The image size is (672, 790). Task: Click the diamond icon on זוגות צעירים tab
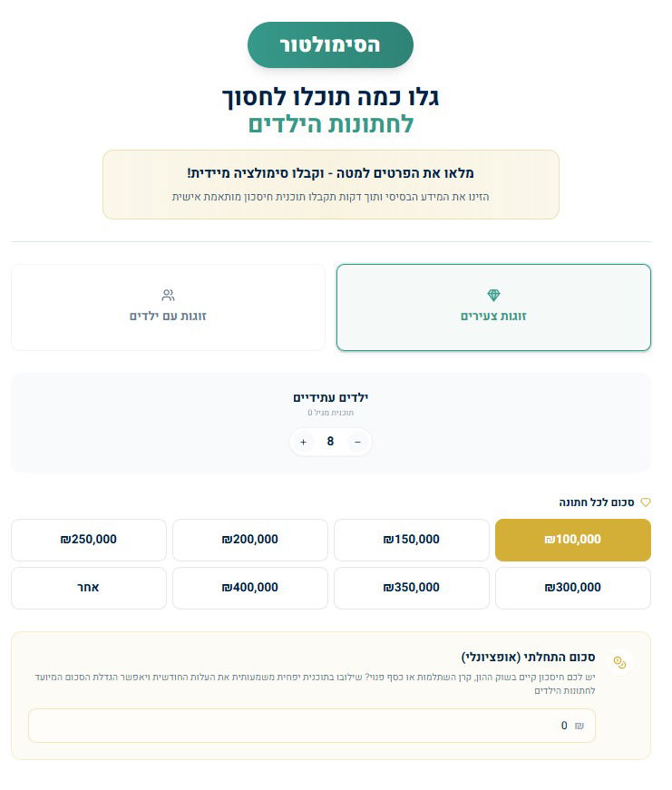click(493, 295)
